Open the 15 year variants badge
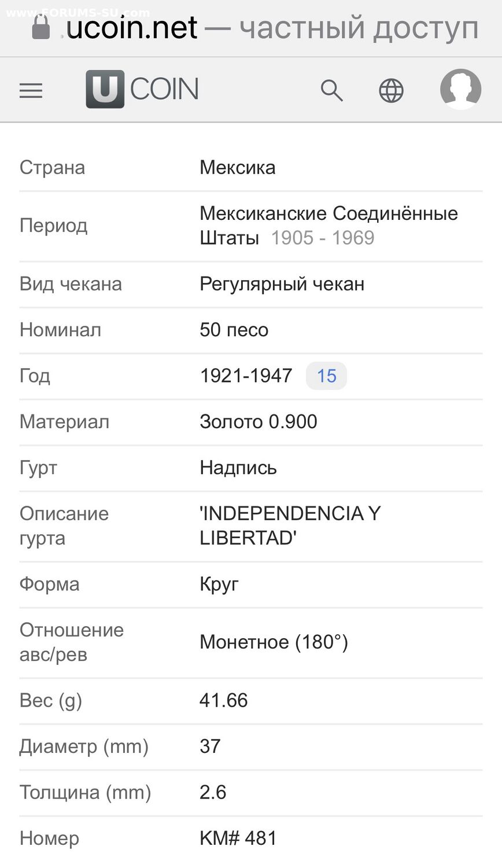Viewport: 502px width, 868px height. pyautogui.click(x=326, y=376)
